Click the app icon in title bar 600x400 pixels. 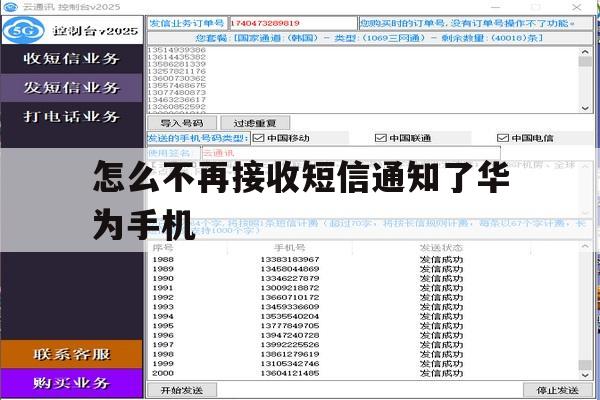click(10, 7)
